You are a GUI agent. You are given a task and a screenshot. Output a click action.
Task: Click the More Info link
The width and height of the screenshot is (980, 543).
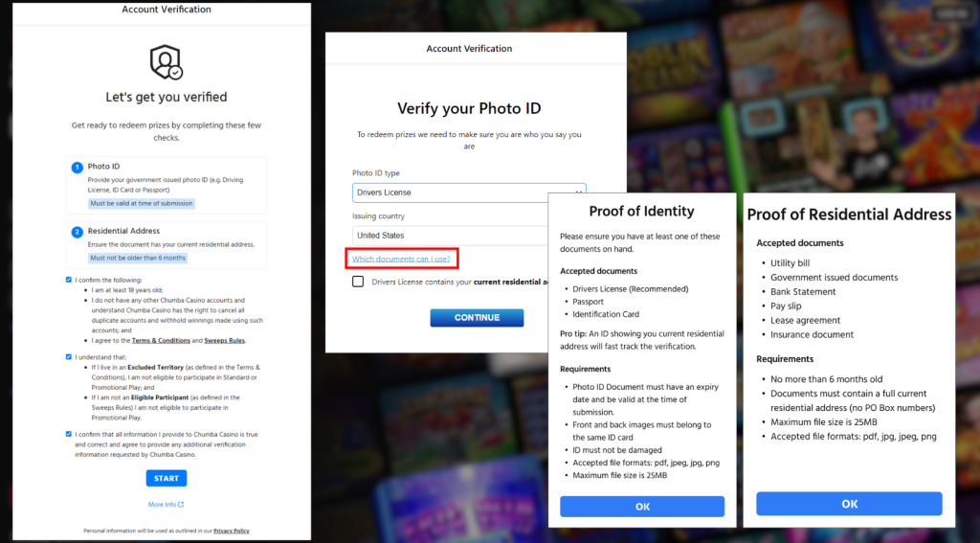(162, 505)
